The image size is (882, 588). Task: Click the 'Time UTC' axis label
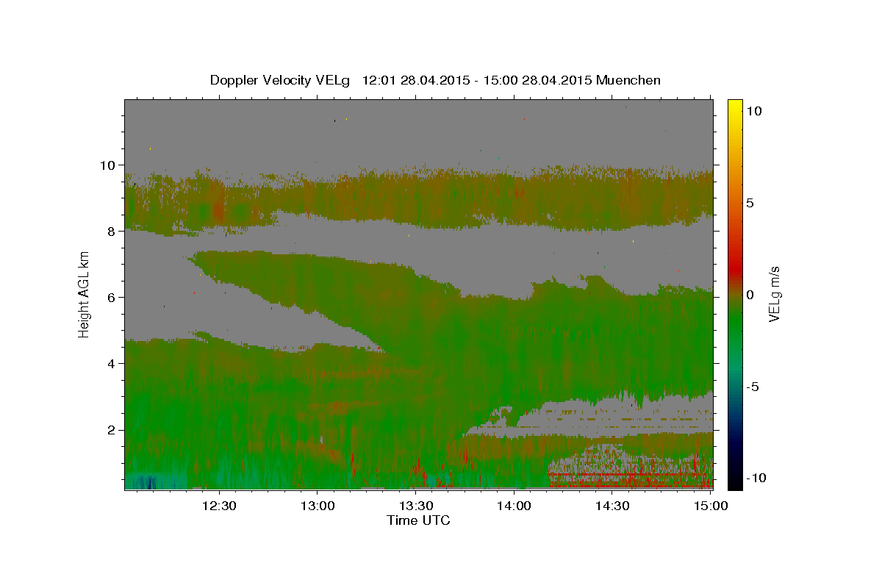pos(418,520)
